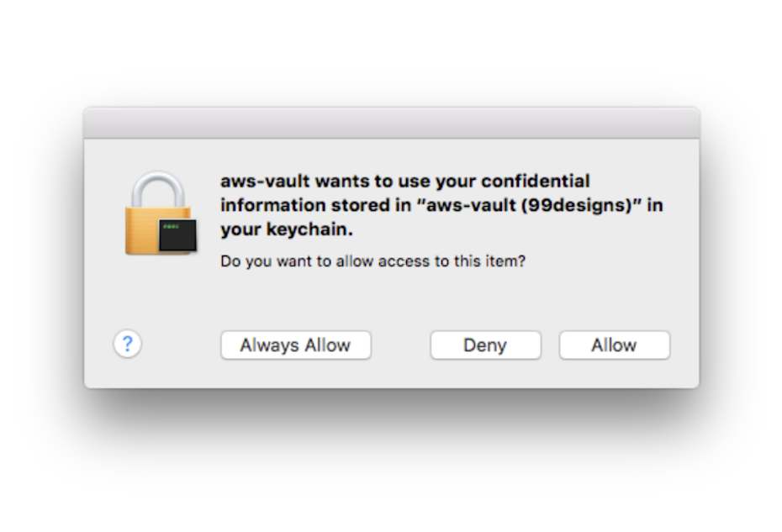Choose Deny in the keychain prompt

coord(485,345)
